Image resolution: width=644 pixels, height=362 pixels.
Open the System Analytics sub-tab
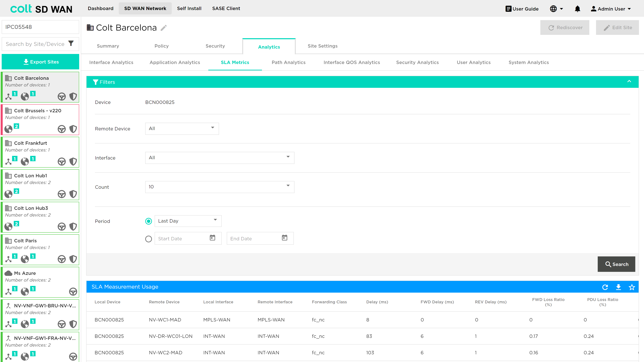click(x=528, y=63)
